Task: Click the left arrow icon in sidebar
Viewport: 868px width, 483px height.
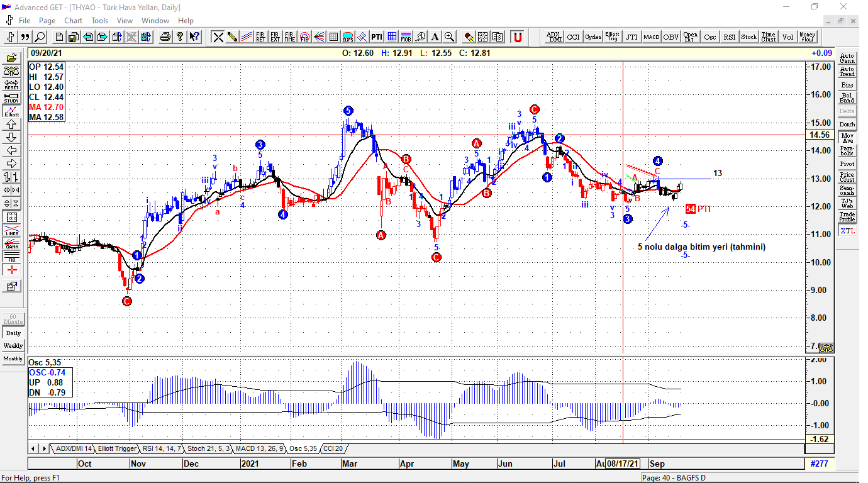Action: tap(11, 150)
